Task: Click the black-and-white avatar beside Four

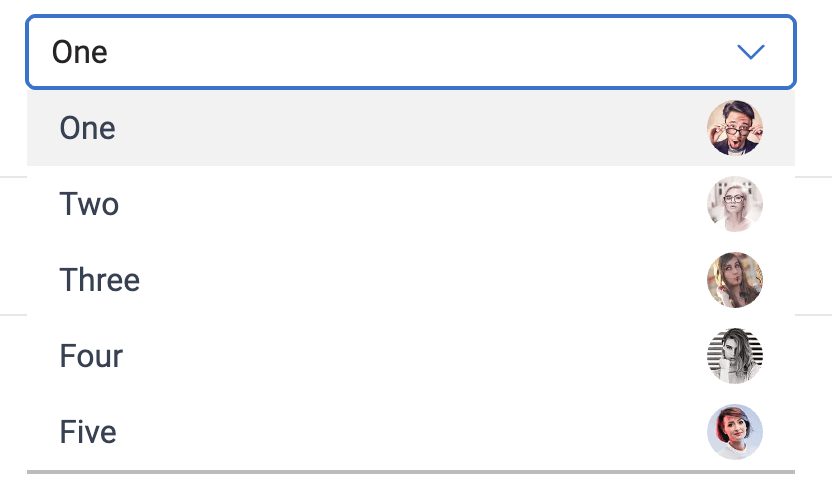Action: 735,356
